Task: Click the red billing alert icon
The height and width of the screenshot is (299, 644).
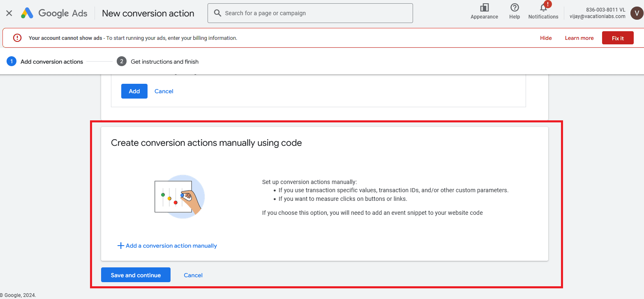Action: click(x=17, y=38)
